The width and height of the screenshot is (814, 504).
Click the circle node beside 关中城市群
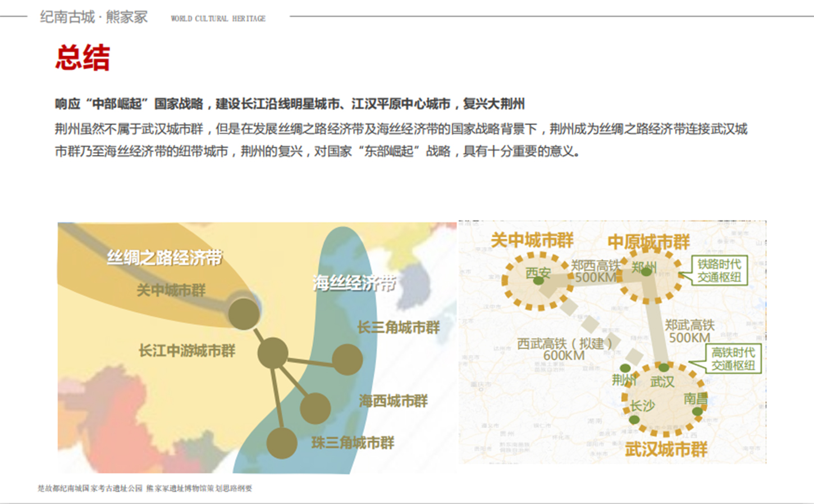(244, 314)
